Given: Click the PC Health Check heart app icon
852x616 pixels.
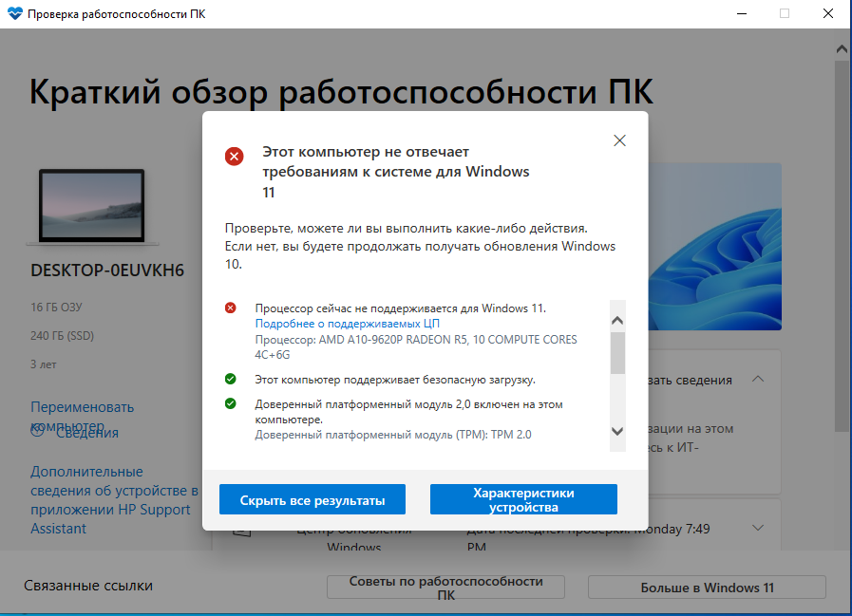Looking at the screenshot, I should pos(14,13).
